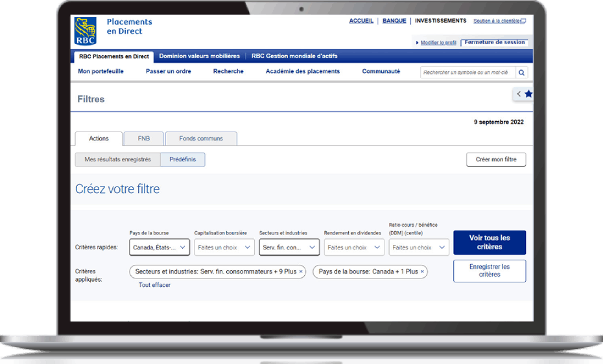This screenshot has width=603, height=364.
Task: Open Secteurs et industries dropdown
Action: [x=289, y=247]
